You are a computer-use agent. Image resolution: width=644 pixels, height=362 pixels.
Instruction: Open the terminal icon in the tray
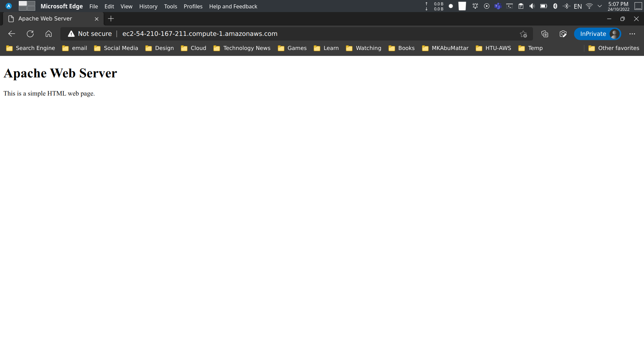point(509,6)
